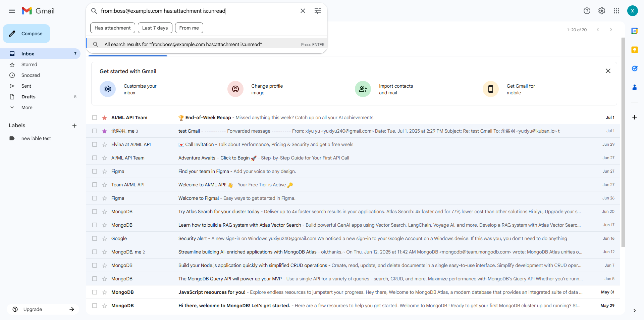Viewport: 644px width, 320px height.
Task: Click the search magnifier icon in search bar
Action: tap(94, 11)
